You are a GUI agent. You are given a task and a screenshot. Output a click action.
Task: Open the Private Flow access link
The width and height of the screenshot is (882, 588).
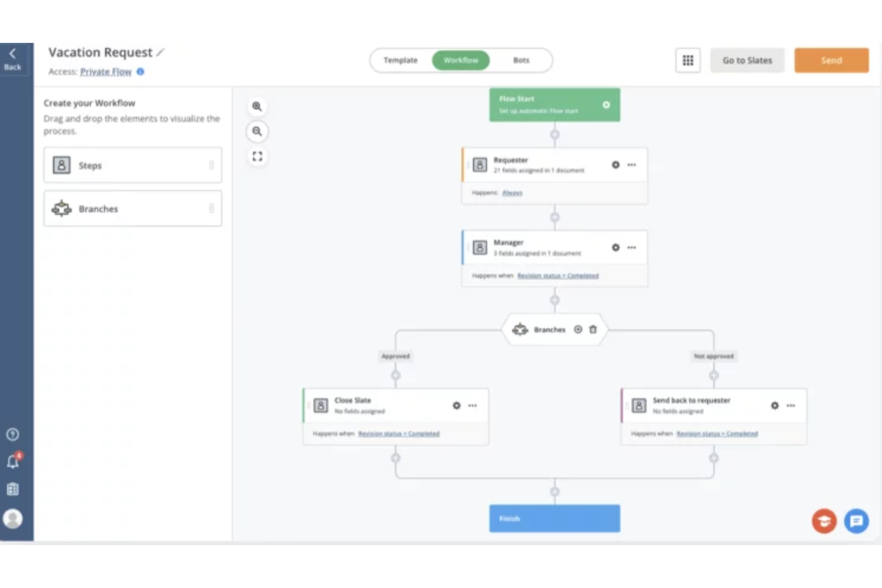pos(105,71)
